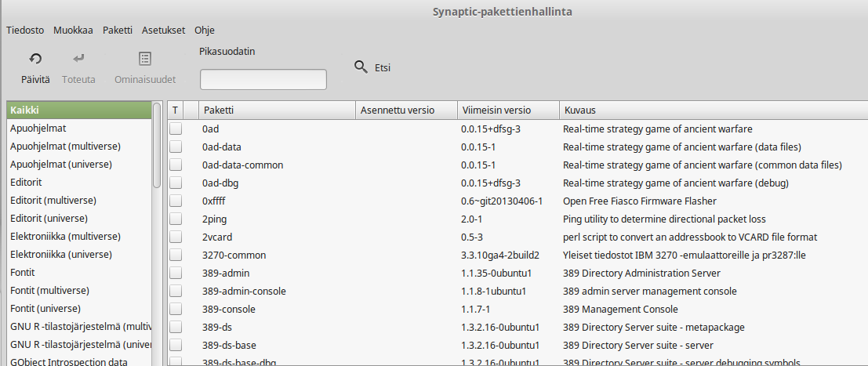Select the Fontit category
The height and width of the screenshot is (366, 868).
pyautogui.click(x=79, y=273)
